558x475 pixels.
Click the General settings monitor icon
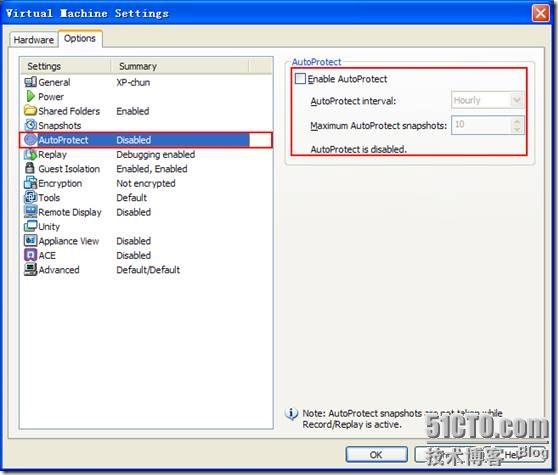(30, 82)
